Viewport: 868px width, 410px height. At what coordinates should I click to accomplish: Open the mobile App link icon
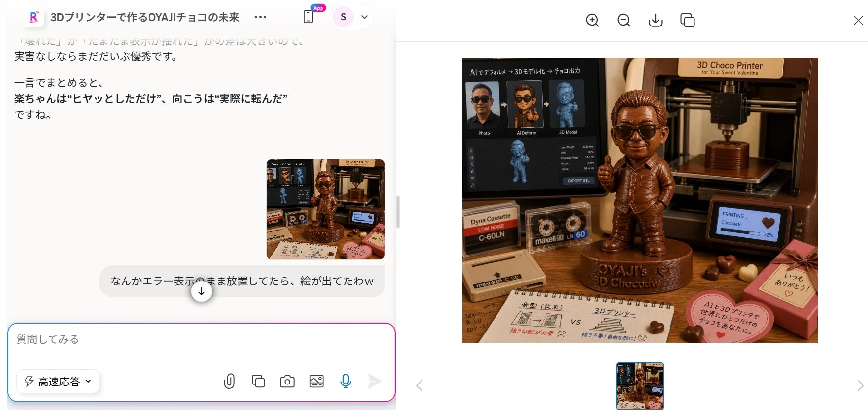coord(308,17)
